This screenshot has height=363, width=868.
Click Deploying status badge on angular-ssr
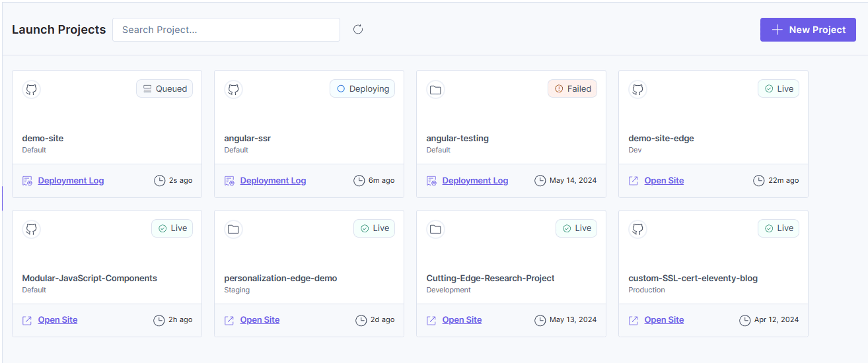[362, 89]
